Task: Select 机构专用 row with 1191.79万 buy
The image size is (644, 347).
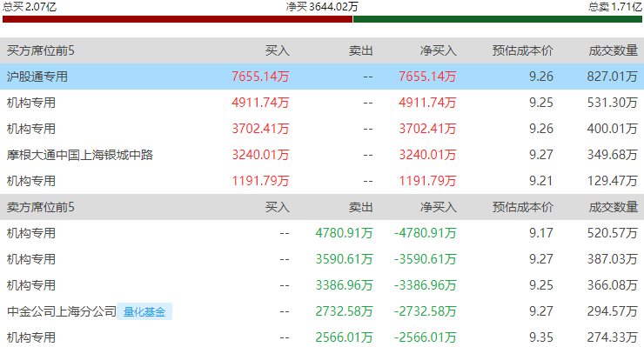Action: pyautogui.click(x=322, y=181)
